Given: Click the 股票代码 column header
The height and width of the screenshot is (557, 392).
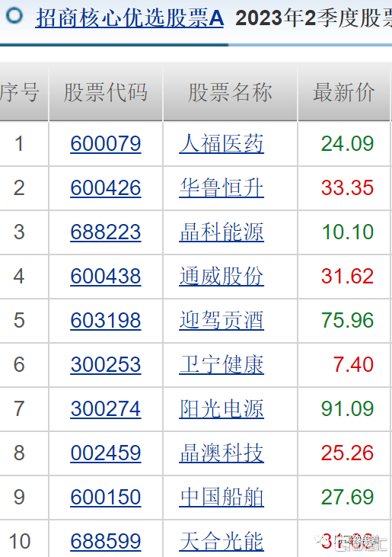Looking at the screenshot, I should tap(106, 92).
